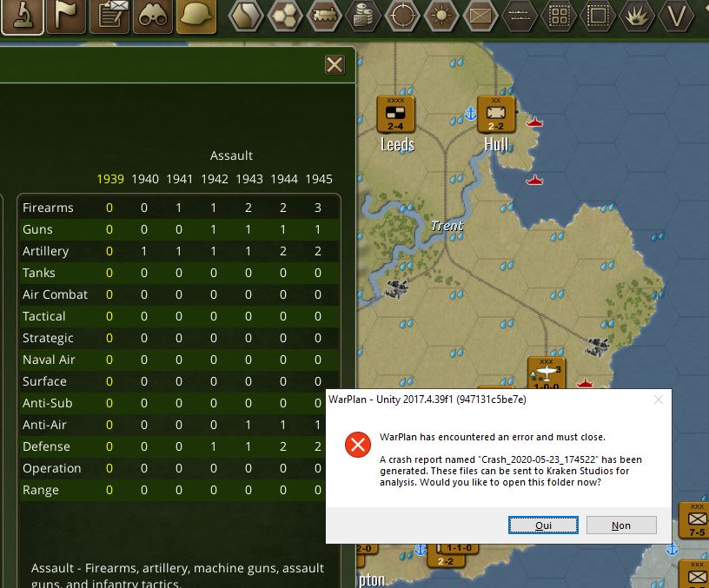Select the 1944 year column header
This screenshot has height=588, width=709.
(284, 179)
